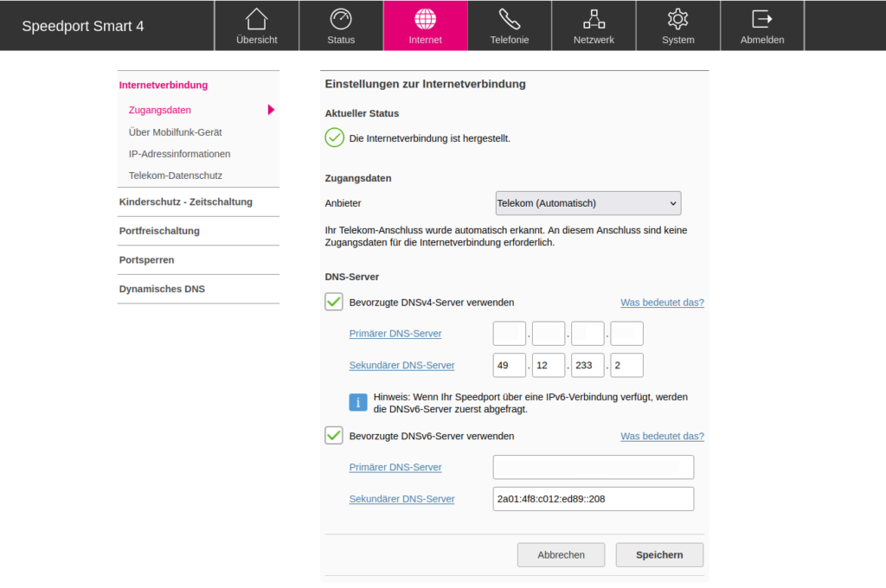
Task: Select the Internet globe icon
Action: pyautogui.click(x=425, y=20)
